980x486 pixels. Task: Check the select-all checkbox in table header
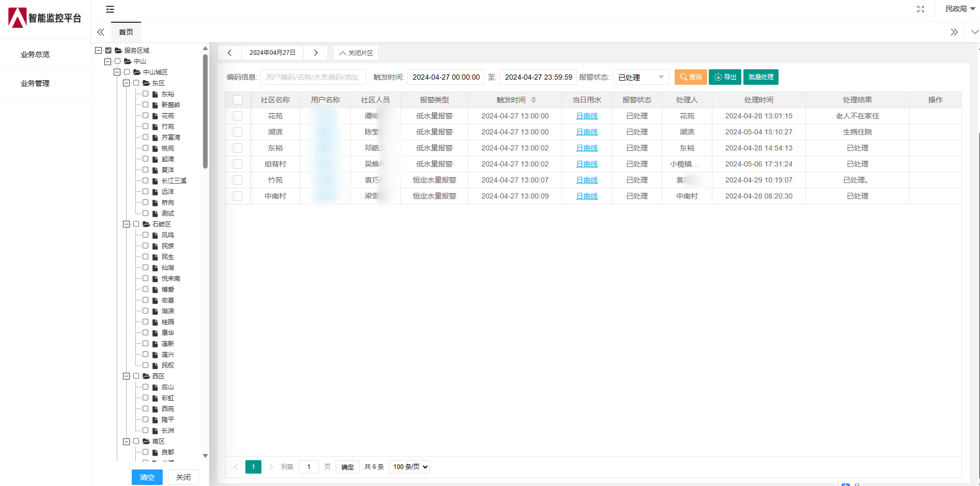click(x=238, y=100)
